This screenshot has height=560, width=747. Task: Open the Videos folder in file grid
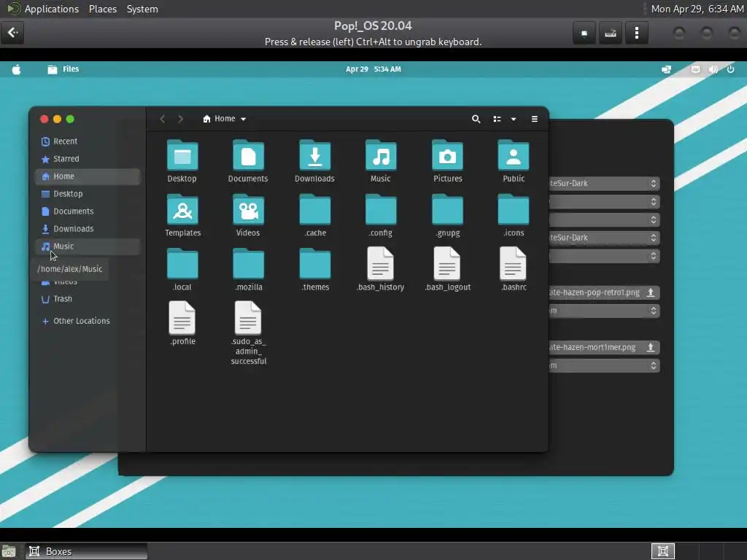coord(248,210)
